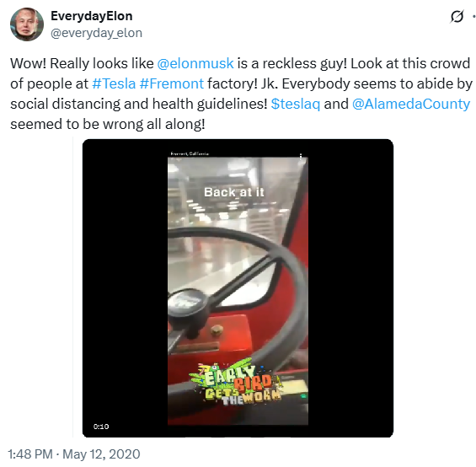476x467 pixels.
Task: Open the #Fremont hashtag
Action: (172, 83)
